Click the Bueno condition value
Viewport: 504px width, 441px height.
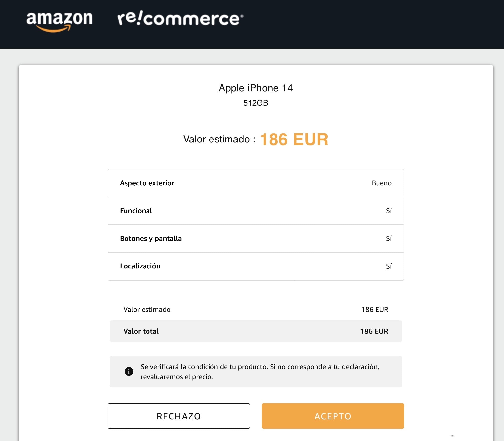point(381,183)
